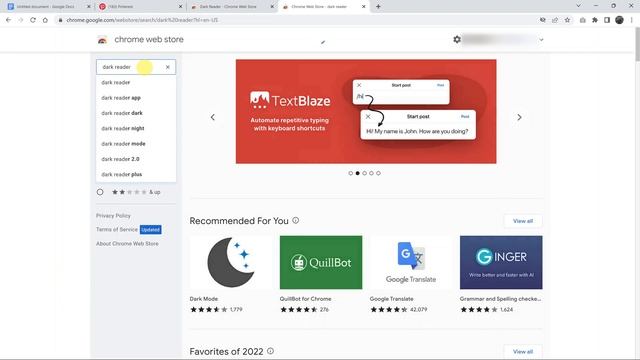Open the Ginger grammar checker card
640x360 pixels.
click(501, 274)
